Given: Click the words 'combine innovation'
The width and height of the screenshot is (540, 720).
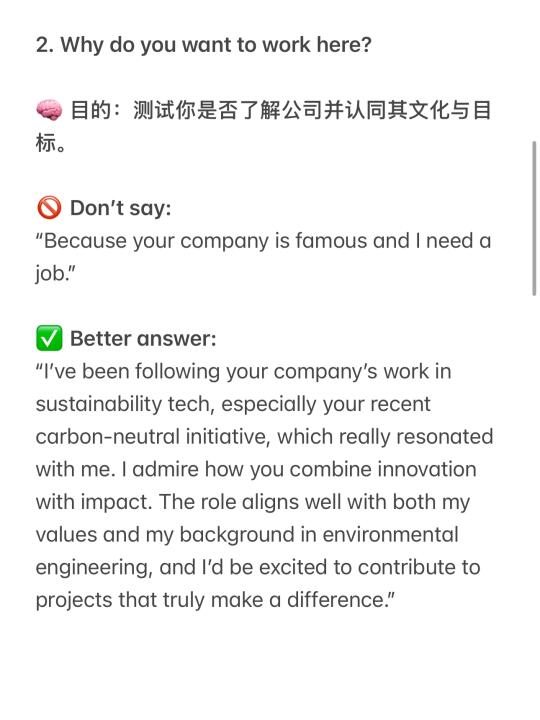Looking at the screenshot, I should (x=383, y=469).
